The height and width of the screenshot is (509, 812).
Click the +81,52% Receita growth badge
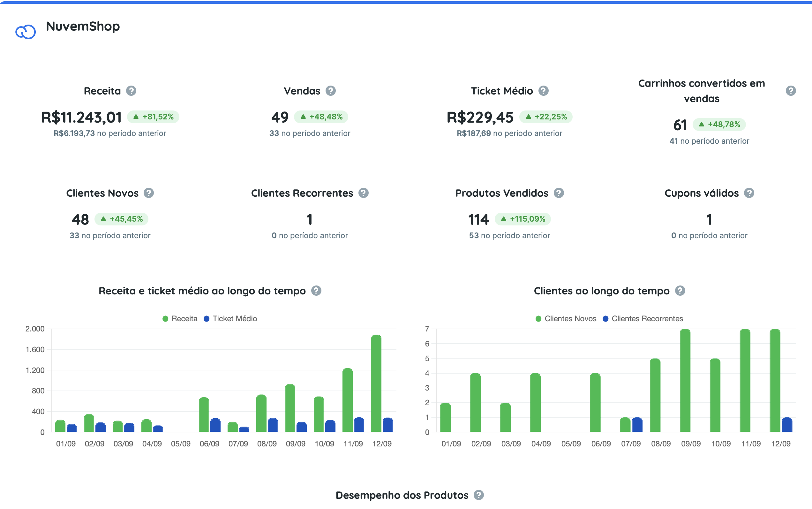(154, 117)
